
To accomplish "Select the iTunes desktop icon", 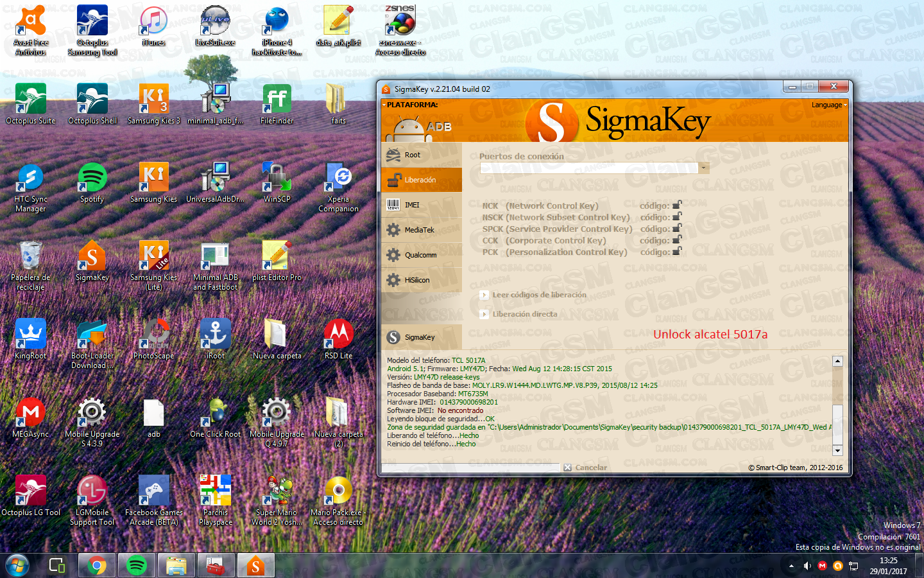I will point(154,26).
